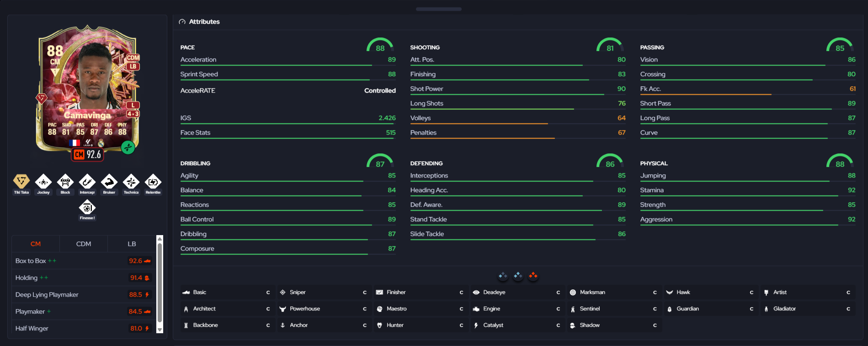Select the Deep Lying Playmaker role
This screenshot has width=868, height=346.
click(x=83, y=294)
